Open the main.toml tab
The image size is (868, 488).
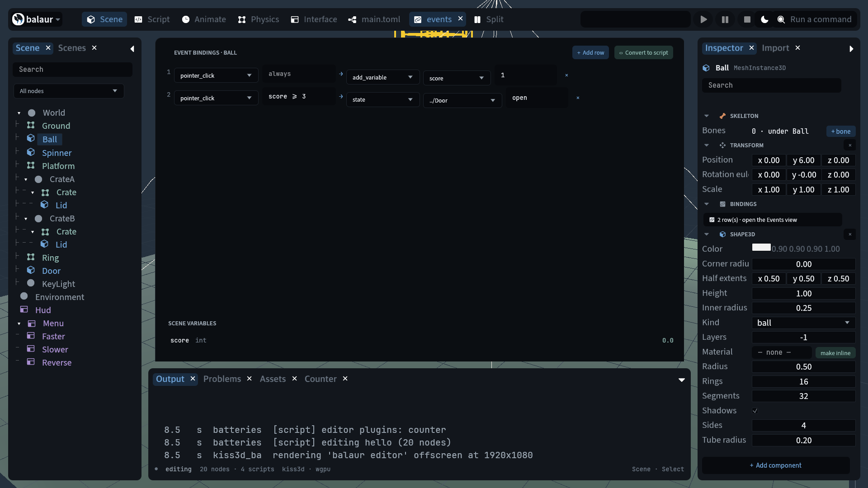pos(374,19)
